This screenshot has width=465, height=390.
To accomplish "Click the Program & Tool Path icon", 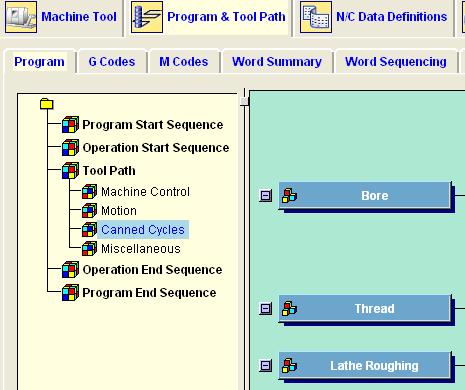I will point(147,17).
